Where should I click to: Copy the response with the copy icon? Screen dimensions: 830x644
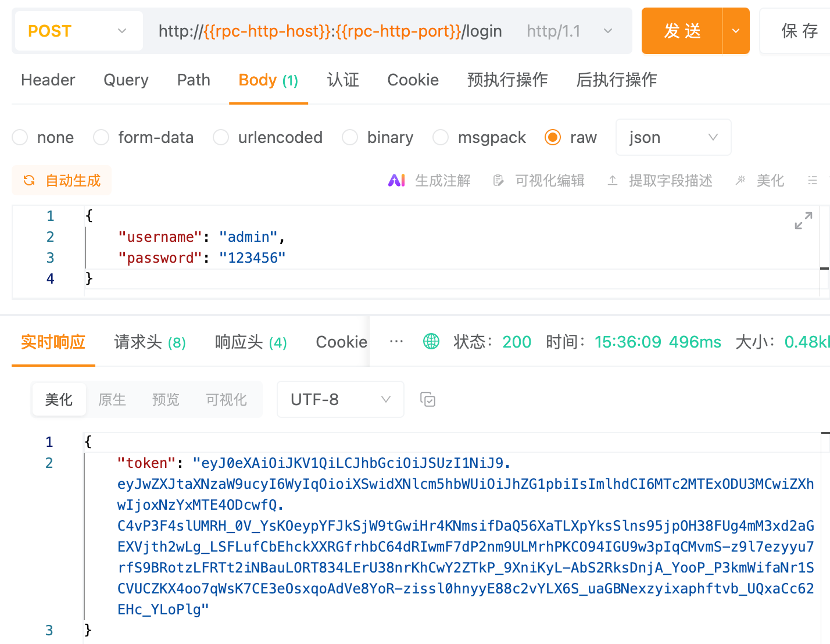(x=428, y=399)
